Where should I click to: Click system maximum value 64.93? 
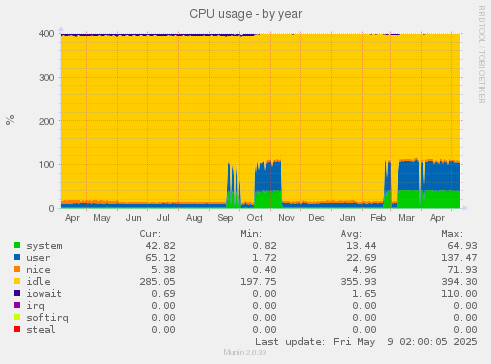pos(462,246)
